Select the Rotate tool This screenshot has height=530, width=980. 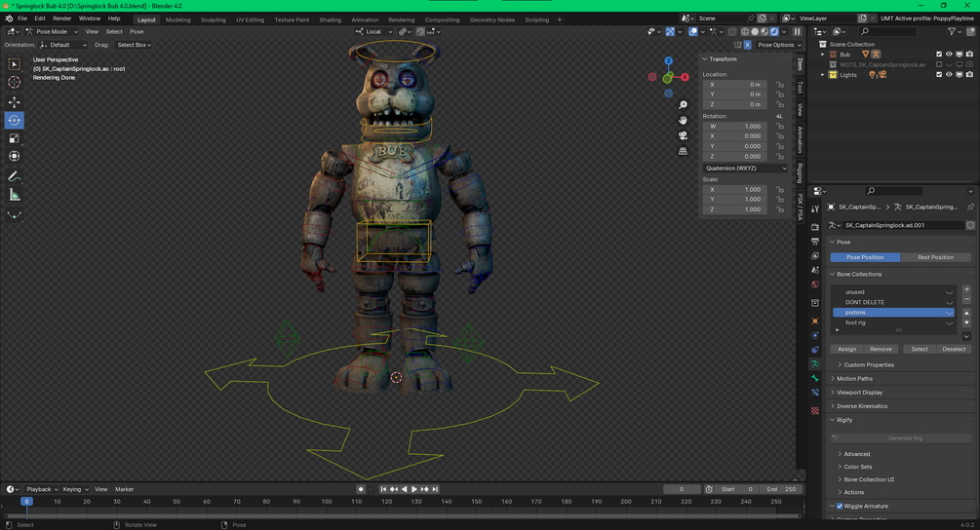tap(14, 121)
